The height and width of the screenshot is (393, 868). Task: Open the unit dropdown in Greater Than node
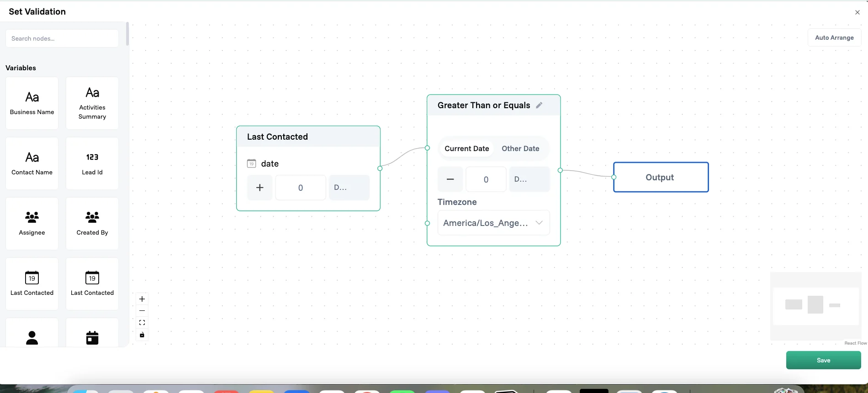(529, 179)
